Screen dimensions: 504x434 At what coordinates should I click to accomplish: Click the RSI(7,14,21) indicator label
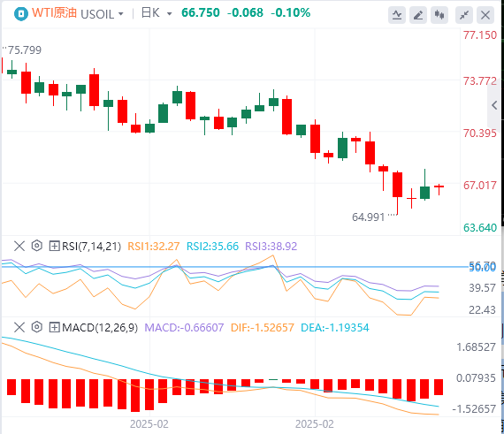tap(92, 247)
